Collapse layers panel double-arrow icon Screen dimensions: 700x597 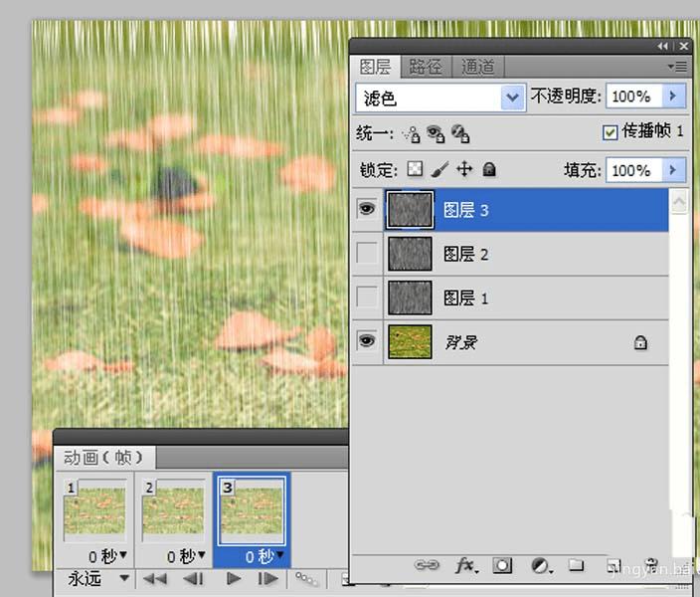(662, 46)
